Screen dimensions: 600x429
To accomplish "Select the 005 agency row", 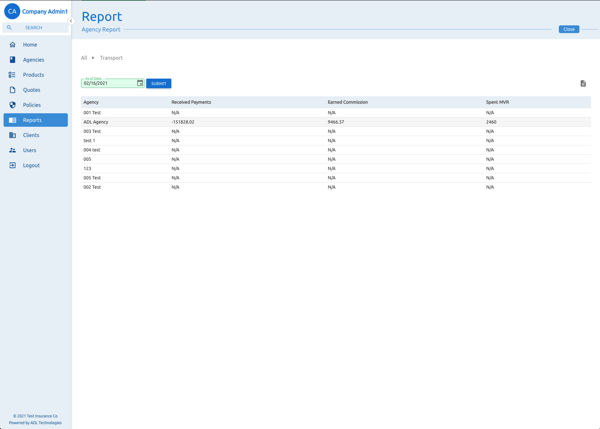I will coord(336,159).
